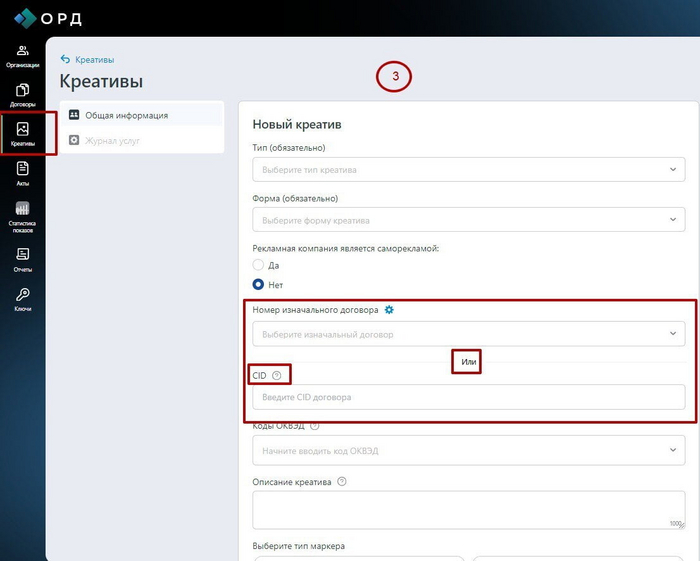Click the help icon next to Описание креатива
Screen dimensions: 700x561
point(342,481)
